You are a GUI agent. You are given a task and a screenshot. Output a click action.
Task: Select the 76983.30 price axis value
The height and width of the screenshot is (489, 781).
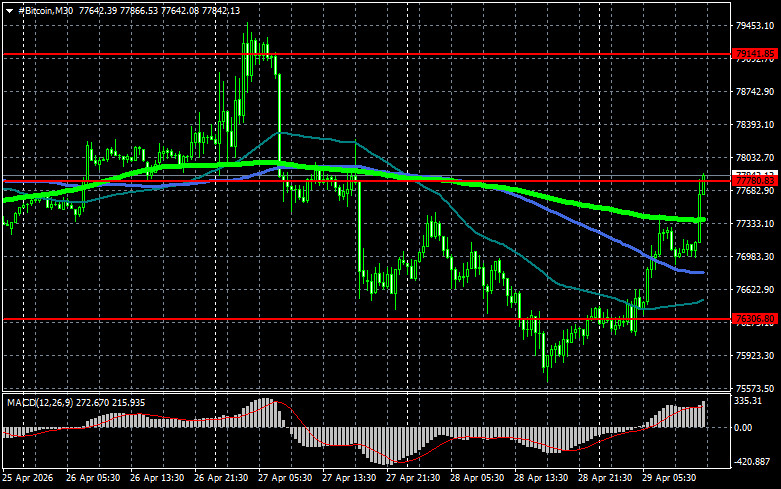click(x=755, y=256)
